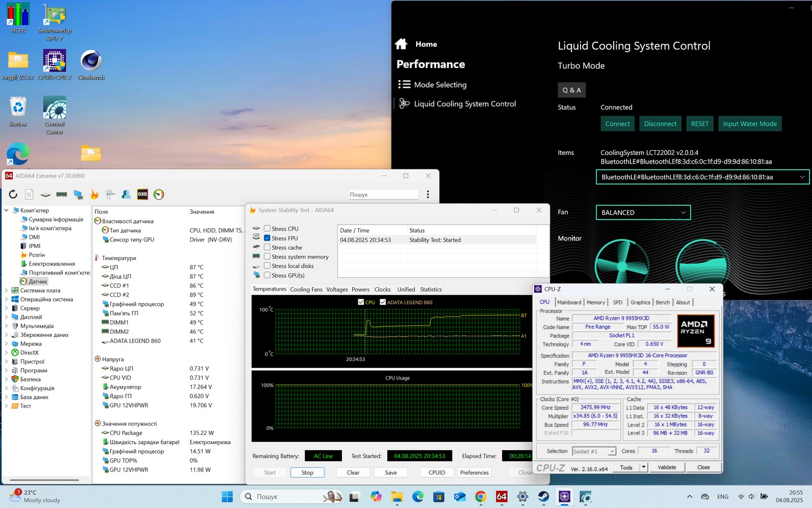Switch to the Cooling Fans tab
This screenshot has width=812, height=508.
[x=306, y=289]
